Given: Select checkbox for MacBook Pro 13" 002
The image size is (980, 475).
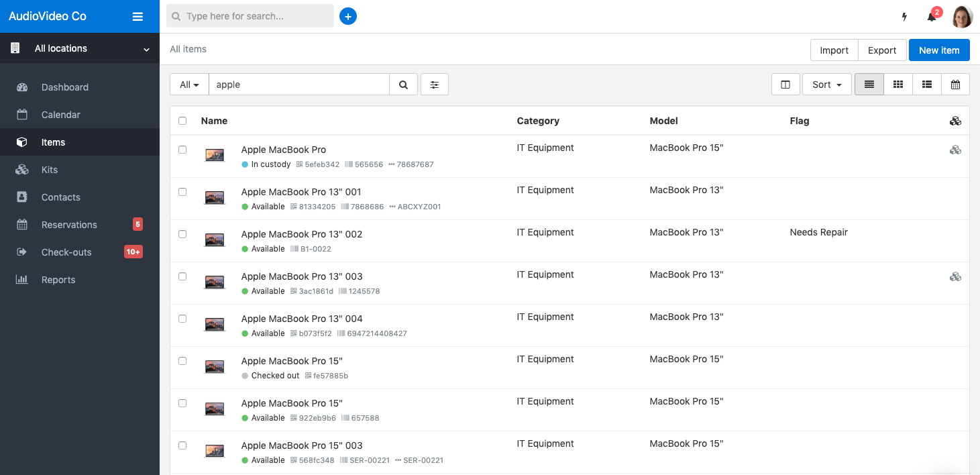Looking at the screenshot, I should coord(182,234).
